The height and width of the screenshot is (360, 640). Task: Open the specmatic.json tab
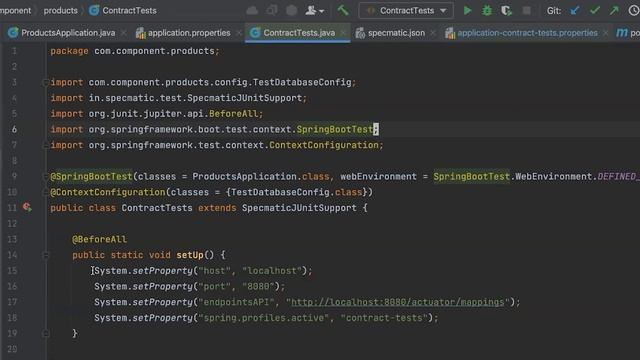[396, 33]
